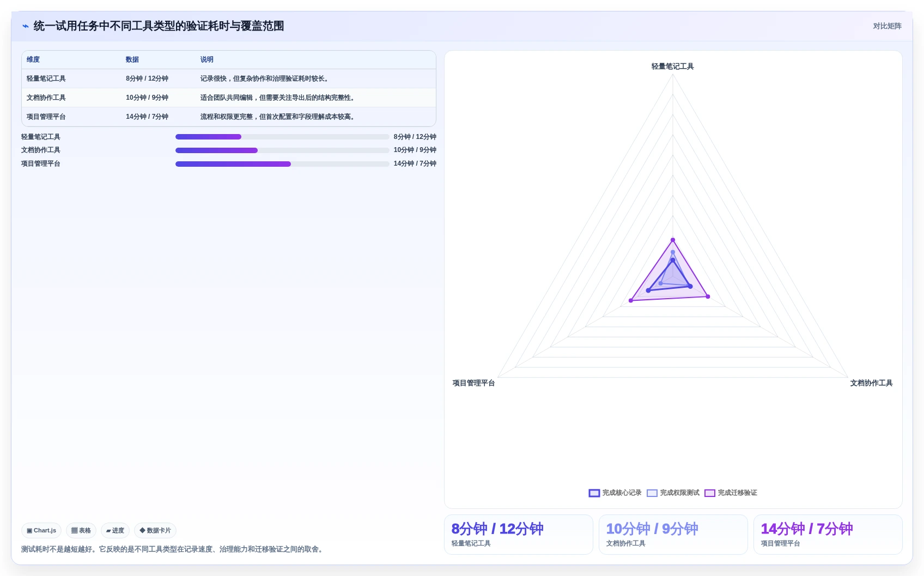Select the 轻量笔记工具 table row cell
The width and height of the screenshot is (924, 576).
(x=46, y=78)
